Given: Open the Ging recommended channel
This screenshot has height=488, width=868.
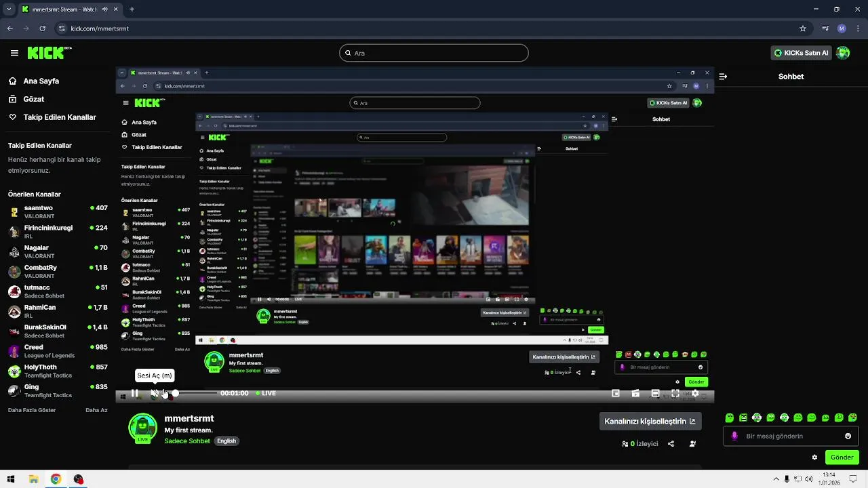Looking at the screenshot, I should click(58, 391).
